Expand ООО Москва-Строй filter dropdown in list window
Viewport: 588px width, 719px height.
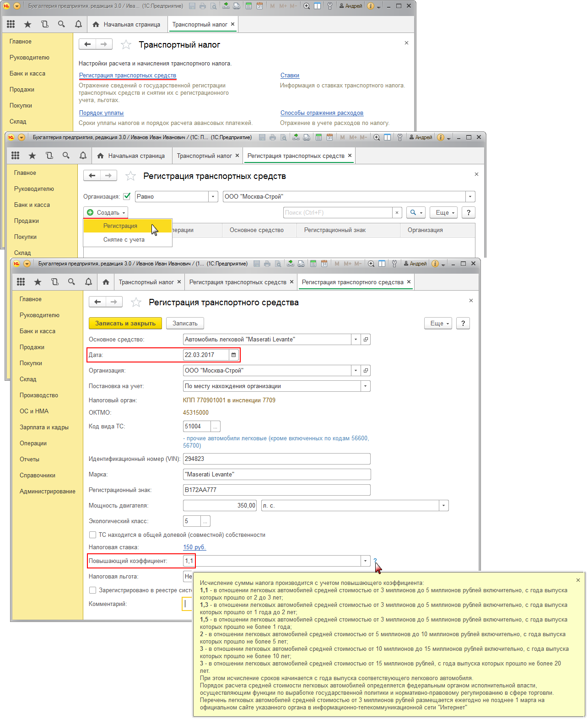[x=470, y=197]
